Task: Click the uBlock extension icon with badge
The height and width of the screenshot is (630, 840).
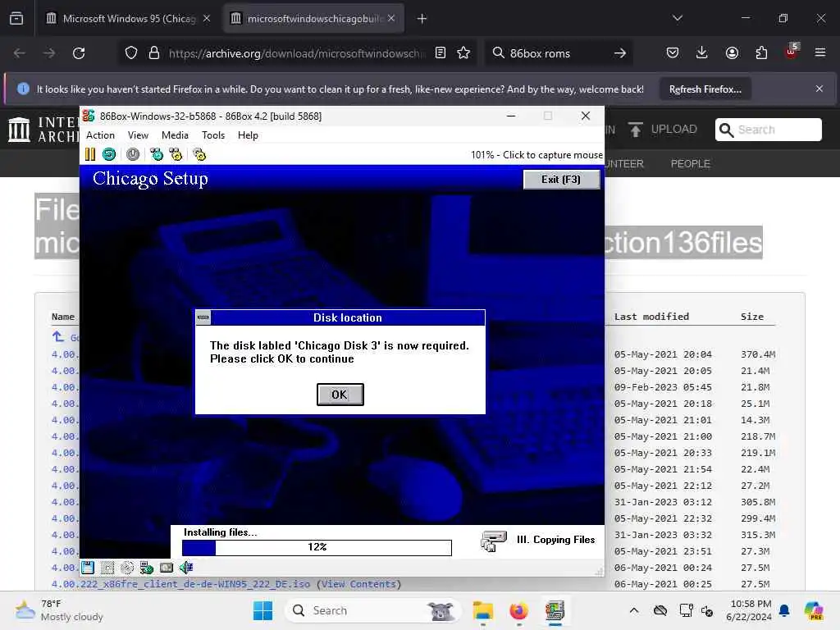Action: (x=792, y=52)
